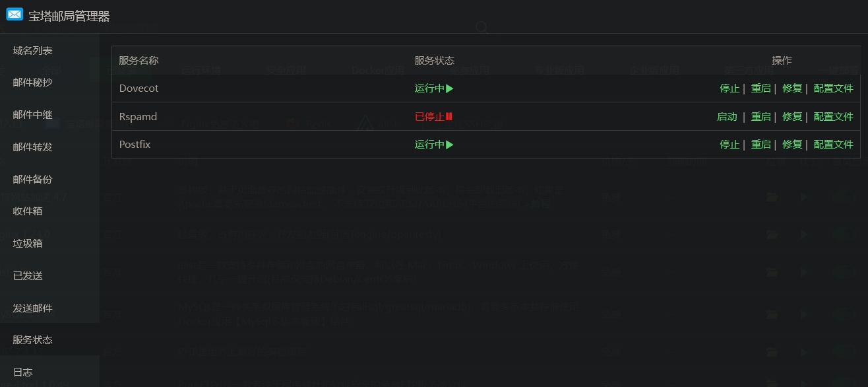Restart the Rspamd service
Viewport: 868px width, 387px height.
(x=760, y=117)
